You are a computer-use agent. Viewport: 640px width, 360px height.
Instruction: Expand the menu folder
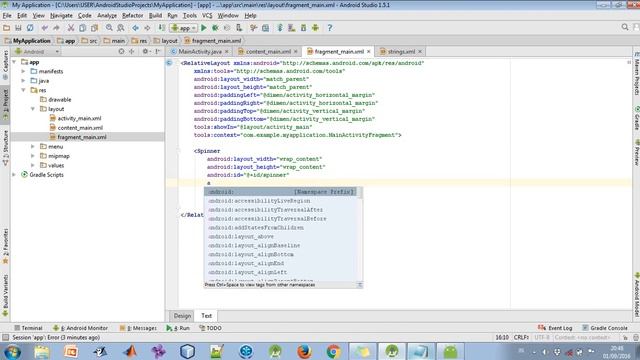click(x=33, y=147)
